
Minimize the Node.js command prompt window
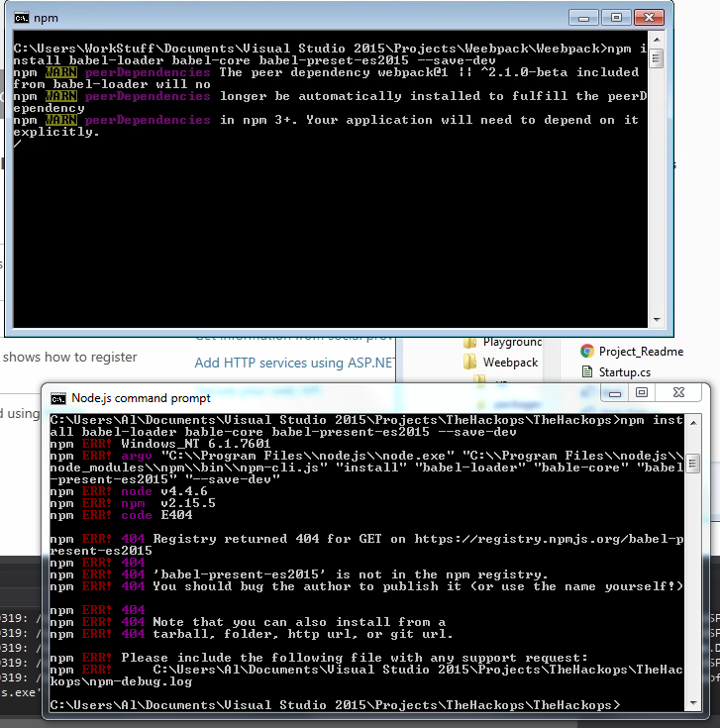(x=615, y=393)
